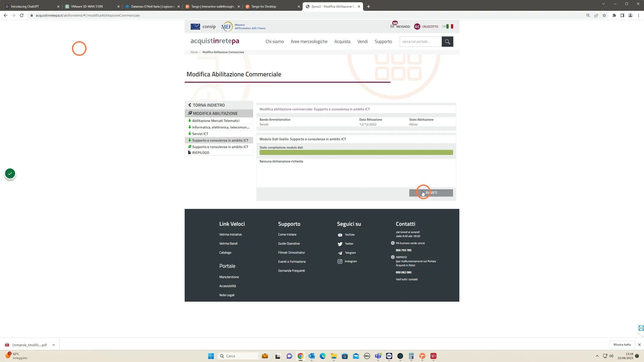
Task: Open the Windows Start menu
Action: coord(211,356)
